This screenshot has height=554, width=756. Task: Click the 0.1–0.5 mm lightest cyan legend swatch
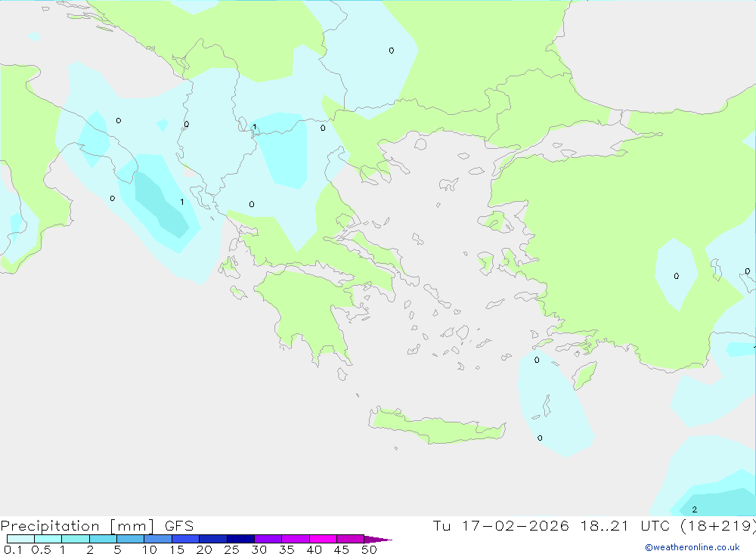[x=20, y=539]
